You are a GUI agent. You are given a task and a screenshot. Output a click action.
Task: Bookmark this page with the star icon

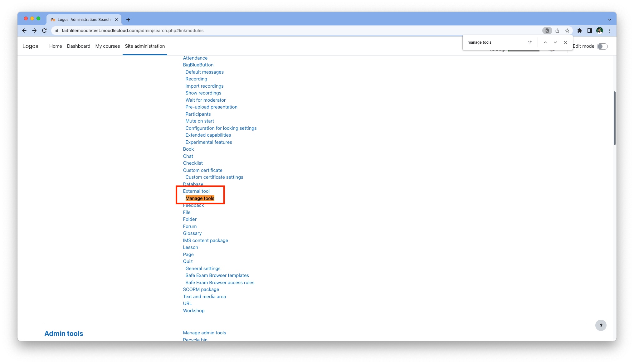pos(567,31)
